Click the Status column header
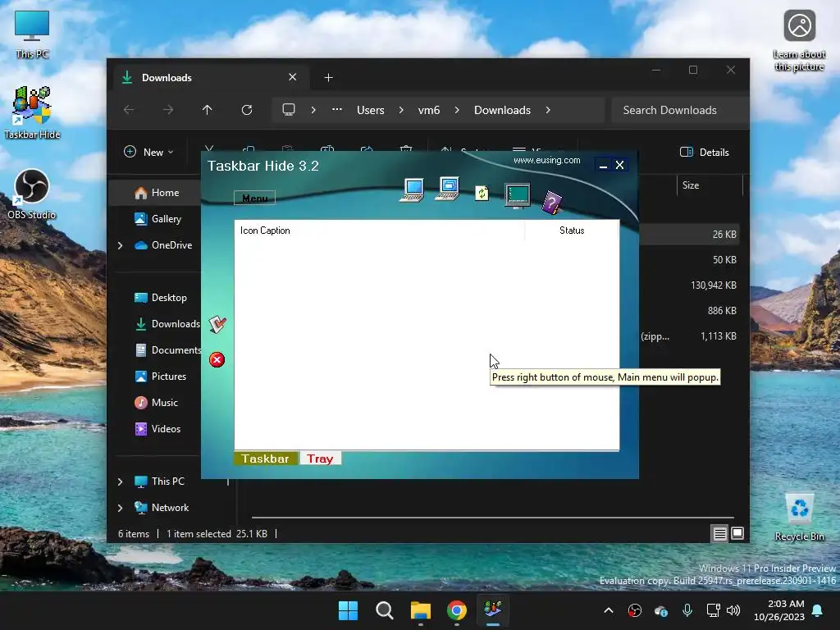 pos(572,231)
